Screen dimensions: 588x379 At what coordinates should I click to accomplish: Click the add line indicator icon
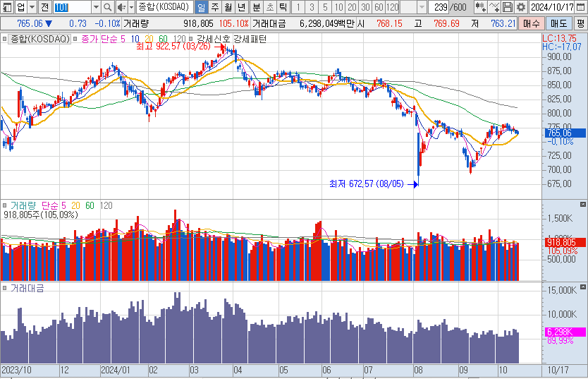click(x=494, y=7)
